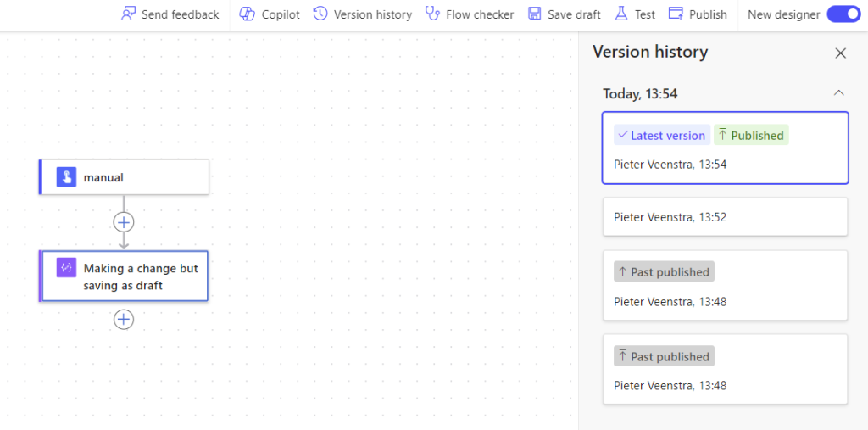Select the version saved at 13:52
The width and height of the screenshot is (868, 430).
(x=726, y=216)
